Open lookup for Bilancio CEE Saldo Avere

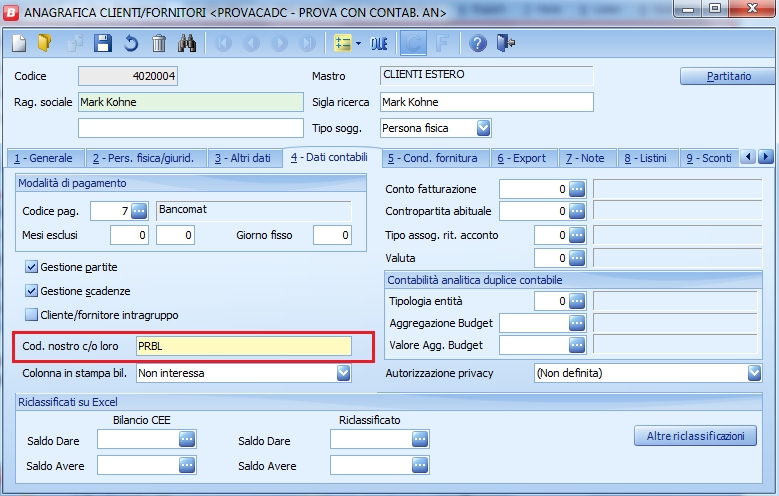click(187, 465)
